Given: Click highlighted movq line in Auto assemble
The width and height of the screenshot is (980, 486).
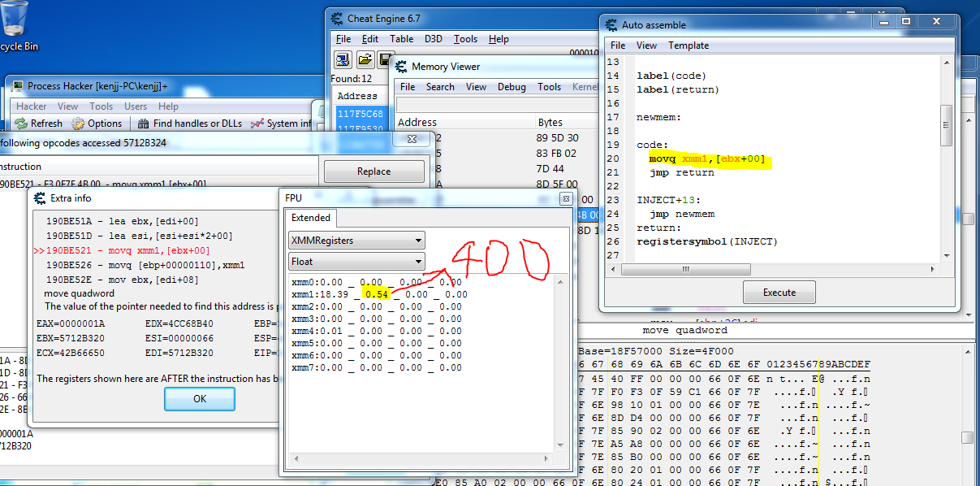Looking at the screenshot, I should pyautogui.click(x=707, y=159).
